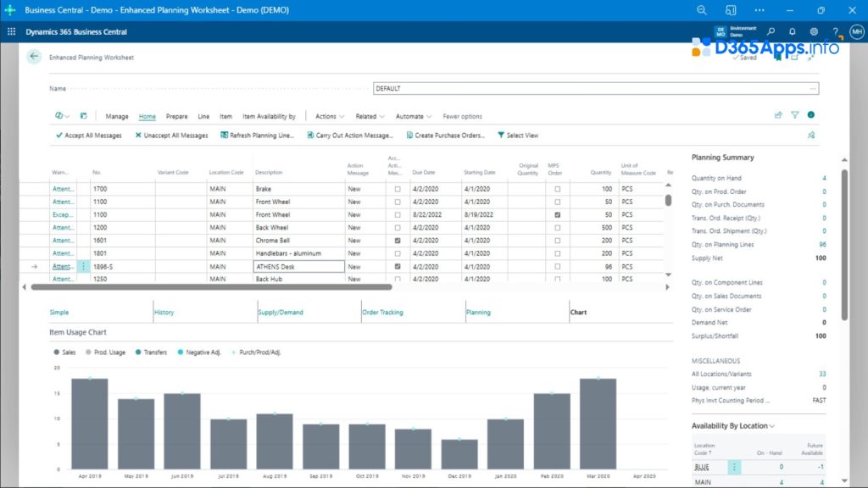This screenshot has width=868, height=488.
Task: Open notifications bell icon
Action: coord(793,31)
